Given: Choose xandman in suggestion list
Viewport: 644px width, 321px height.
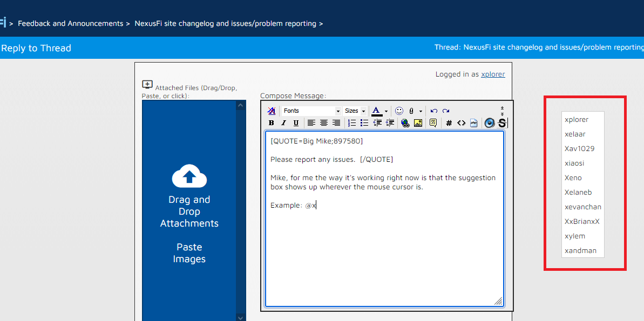Looking at the screenshot, I should click(x=583, y=250).
